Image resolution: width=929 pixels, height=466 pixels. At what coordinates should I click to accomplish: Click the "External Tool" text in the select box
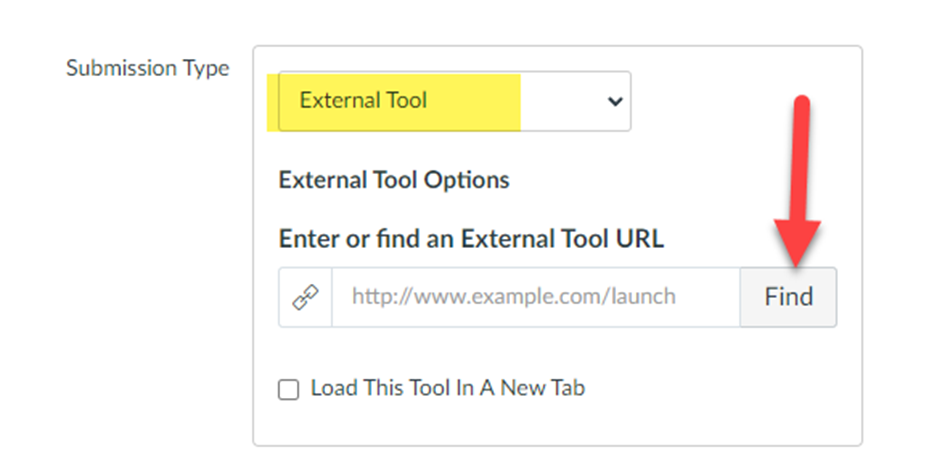point(363,101)
